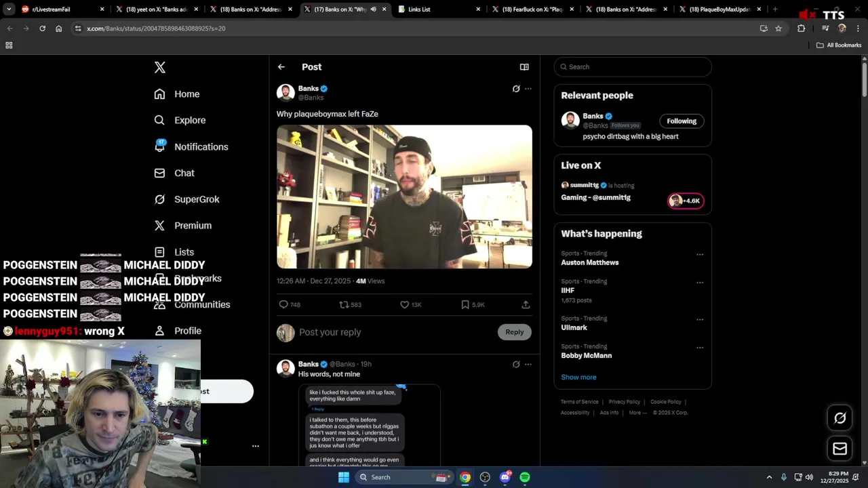Open more options for Ullmark trend

click(700, 320)
